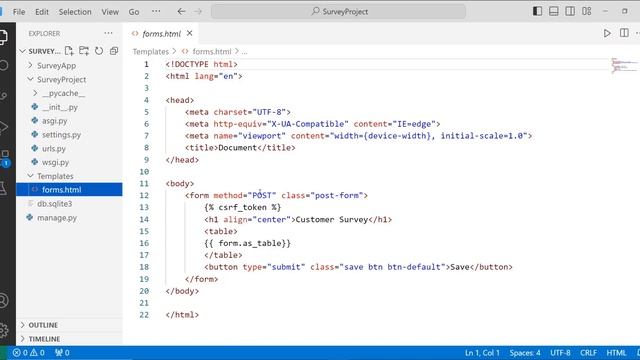Change language mode via HTML
The image size is (640, 360).
(616, 353)
